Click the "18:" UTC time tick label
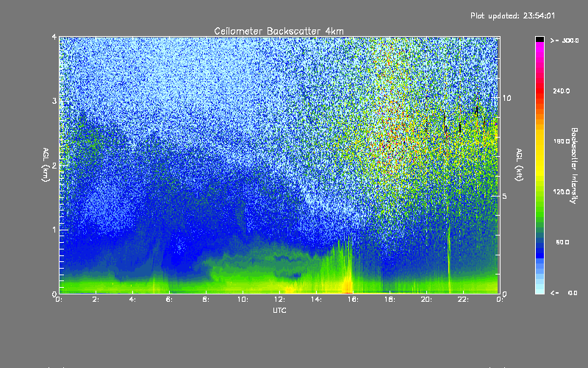The height and width of the screenshot is (368, 588). (x=390, y=300)
